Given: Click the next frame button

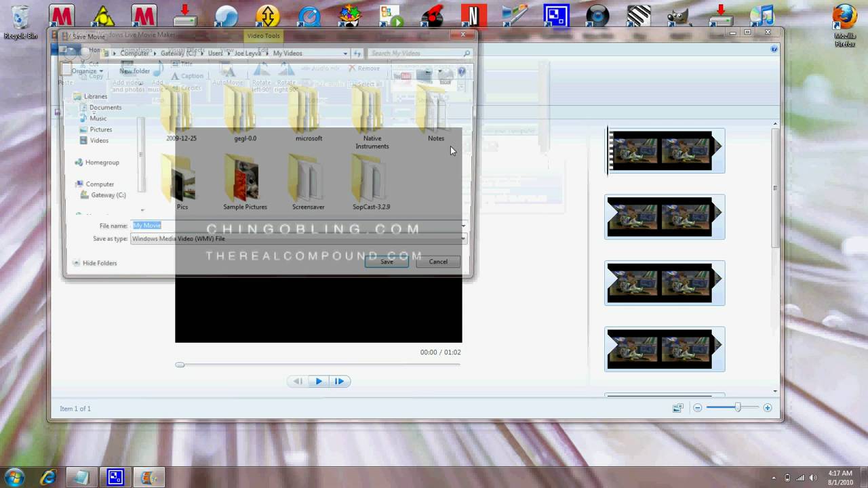Looking at the screenshot, I should pos(339,382).
